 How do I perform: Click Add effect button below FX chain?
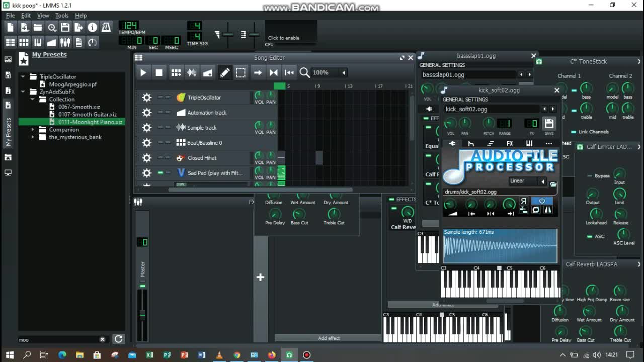(329, 338)
